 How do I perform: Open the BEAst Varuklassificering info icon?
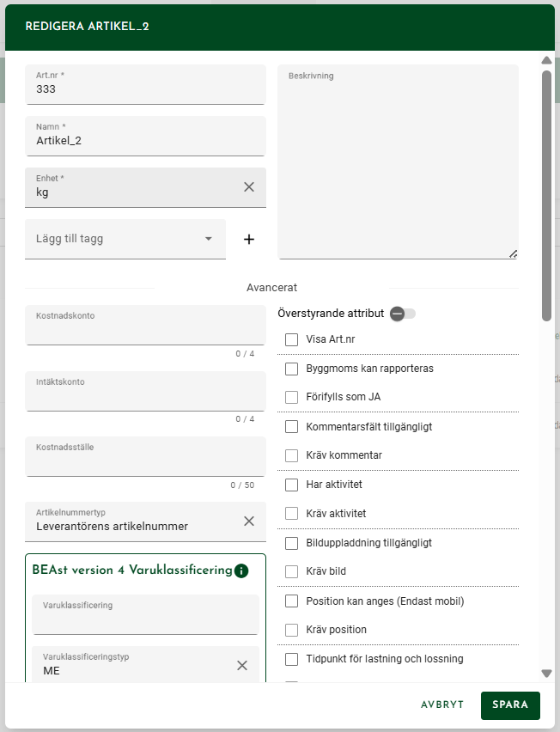[x=241, y=570]
